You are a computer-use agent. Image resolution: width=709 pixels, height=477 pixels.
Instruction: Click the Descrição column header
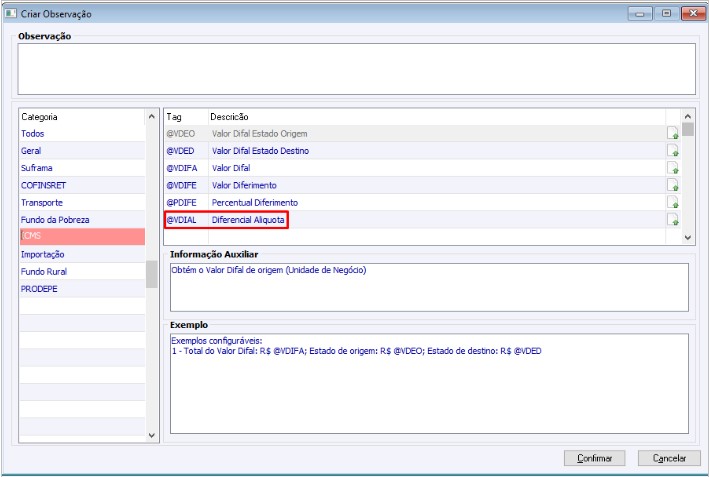pyautogui.click(x=436, y=117)
